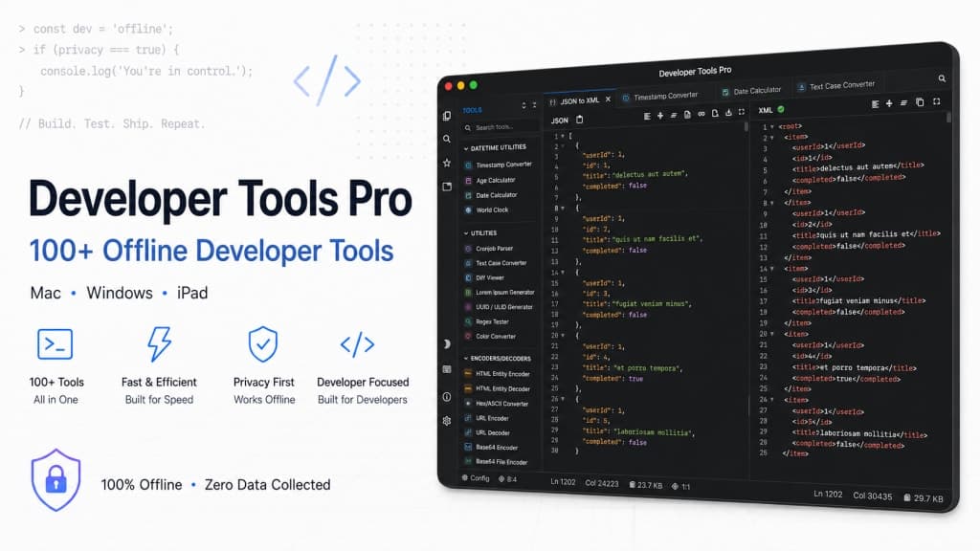Click the search icon in window title bar
The image size is (980, 551).
[942, 78]
